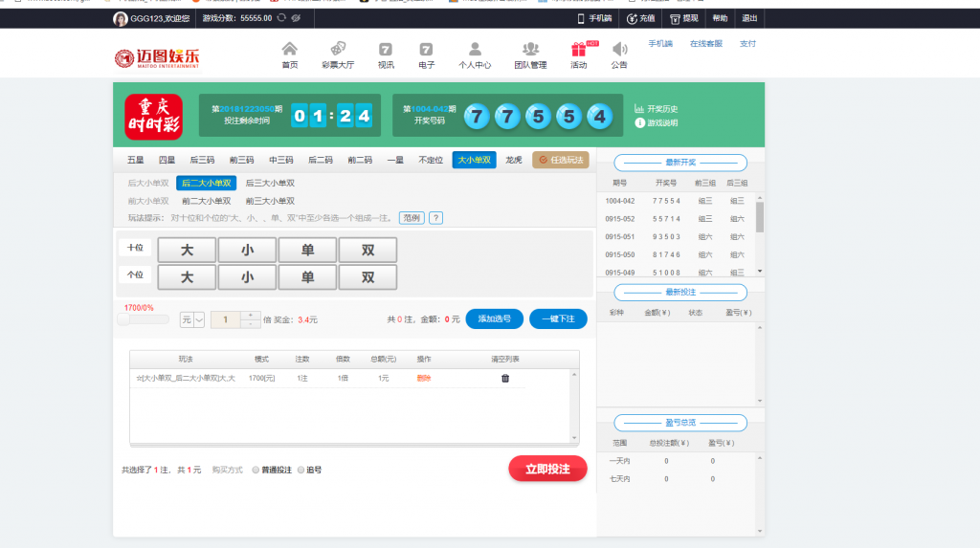This screenshot has width=980, height=548.
Task: Open the 团队管理 team icon
Action: 530,50
